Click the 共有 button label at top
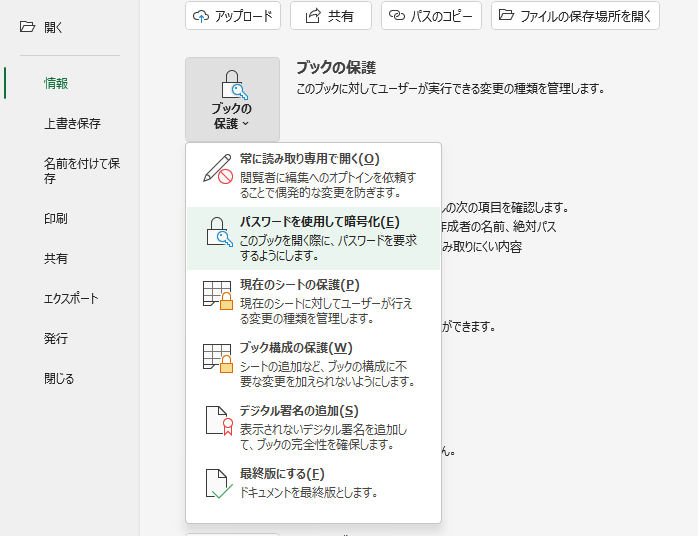The image size is (698, 536). coord(341,16)
